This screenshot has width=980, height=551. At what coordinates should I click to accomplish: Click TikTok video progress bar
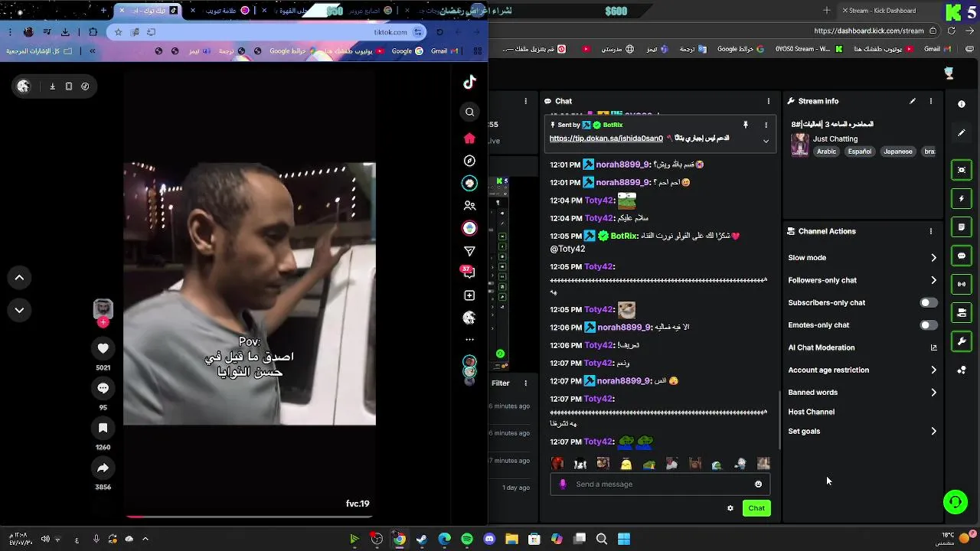250,517
